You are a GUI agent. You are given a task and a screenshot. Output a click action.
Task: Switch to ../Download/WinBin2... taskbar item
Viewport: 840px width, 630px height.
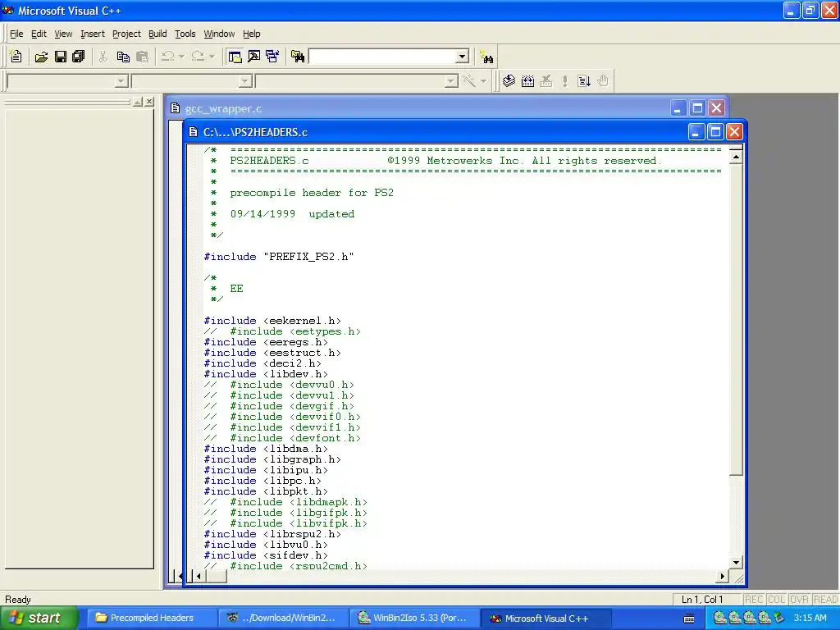coord(284,618)
